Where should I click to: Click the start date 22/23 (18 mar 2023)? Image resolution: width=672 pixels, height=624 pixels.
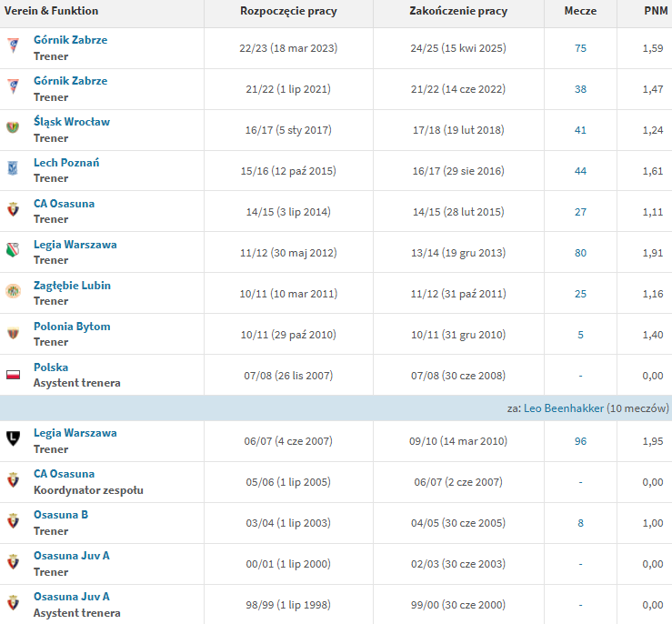(288, 48)
